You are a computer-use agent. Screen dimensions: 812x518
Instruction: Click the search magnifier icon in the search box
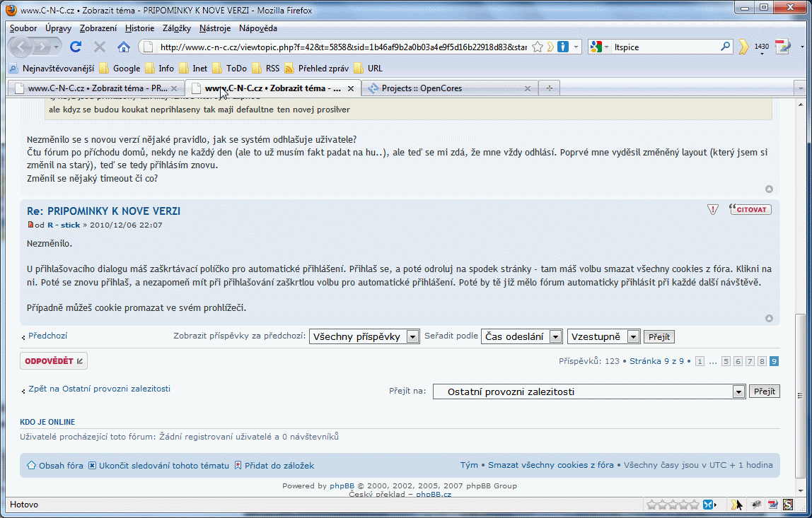click(x=726, y=47)
